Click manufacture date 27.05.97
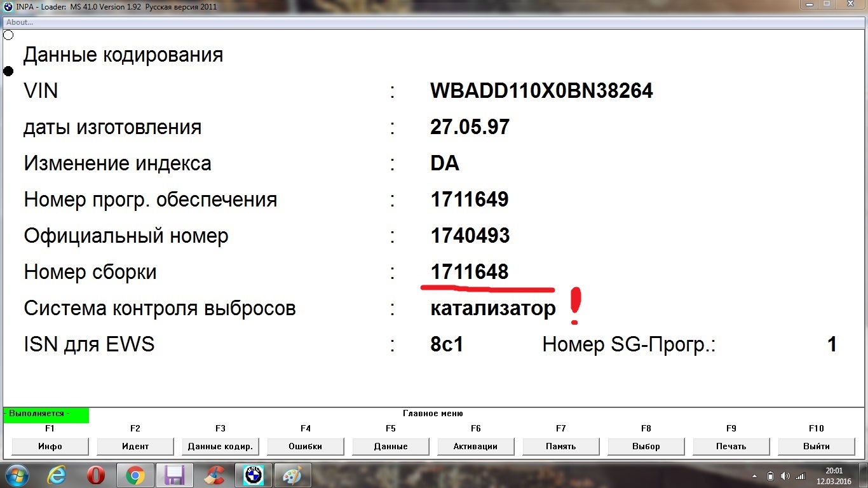 click(470, 127)
